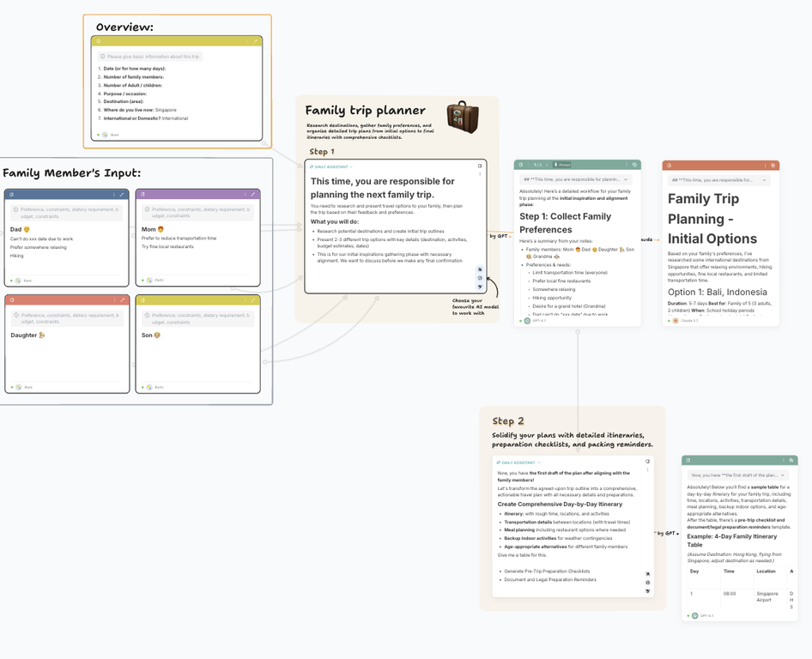Click the top AI model icon in the Step 1 prompt card
812x659 pixels.
(480, 269)
